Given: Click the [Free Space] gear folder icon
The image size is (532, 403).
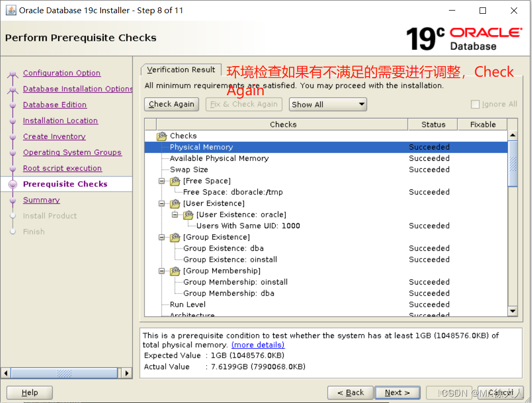Looking at the screenshot, I should point(175,181).
